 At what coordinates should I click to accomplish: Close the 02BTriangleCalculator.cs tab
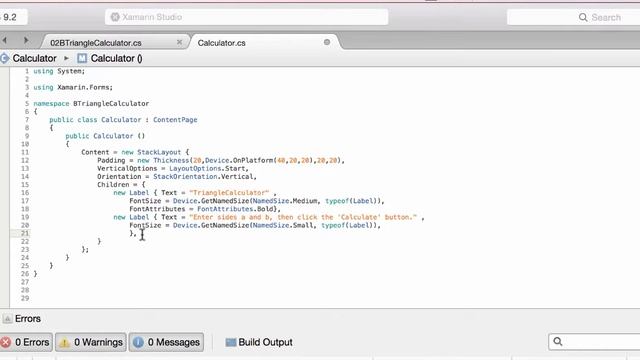pos(179,42)
